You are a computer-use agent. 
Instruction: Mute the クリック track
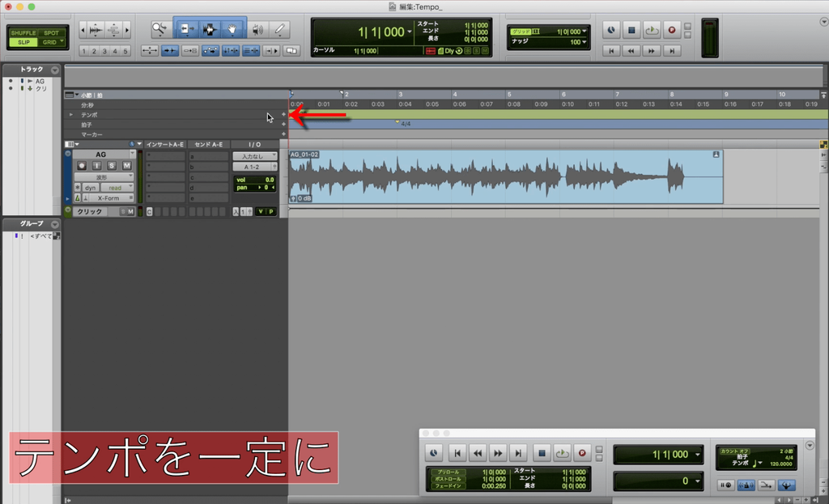pos(130,211)
